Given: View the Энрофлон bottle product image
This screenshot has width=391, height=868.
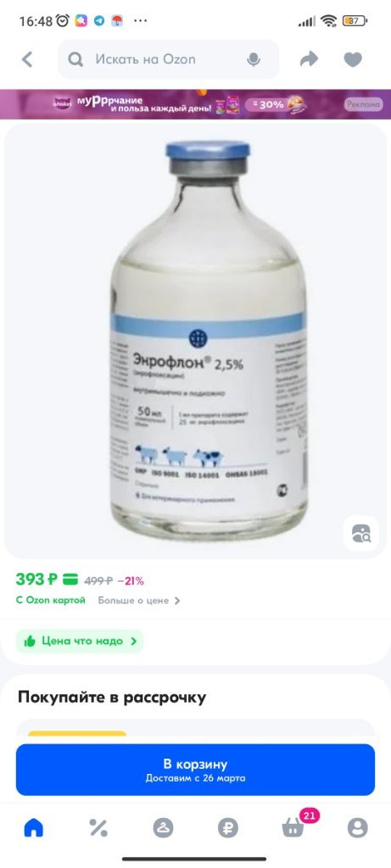Looking at the screenshot, I should click(209, 339).
